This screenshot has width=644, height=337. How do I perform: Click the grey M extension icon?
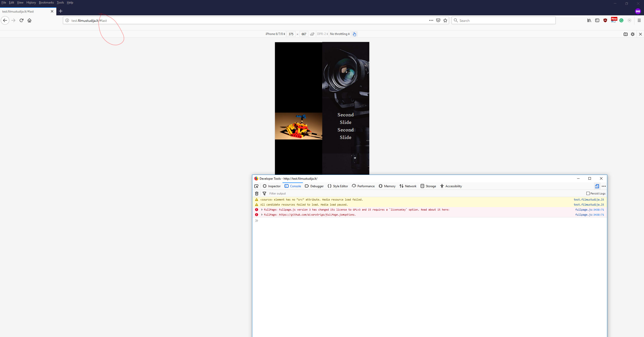[x=629, y=20]
